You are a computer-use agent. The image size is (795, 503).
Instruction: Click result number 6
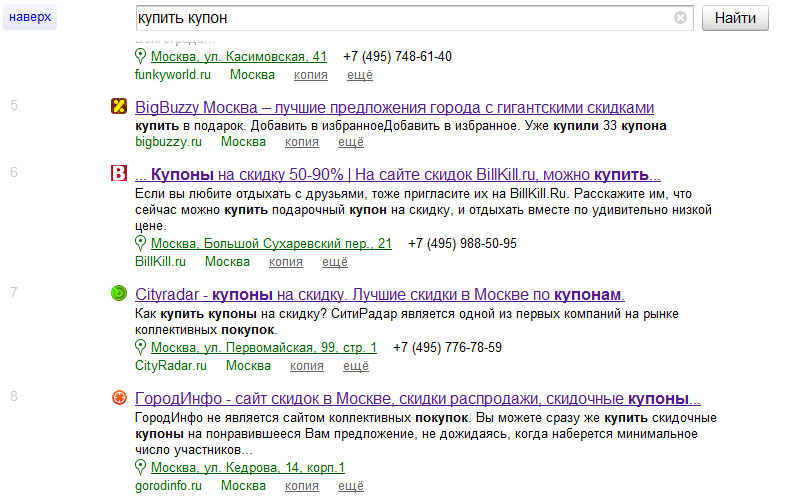point(14,172)
